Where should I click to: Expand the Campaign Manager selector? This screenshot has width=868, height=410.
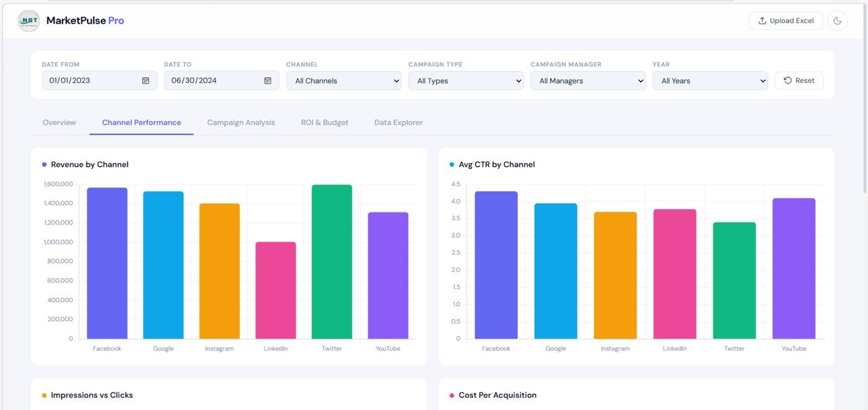click(587, 80)
